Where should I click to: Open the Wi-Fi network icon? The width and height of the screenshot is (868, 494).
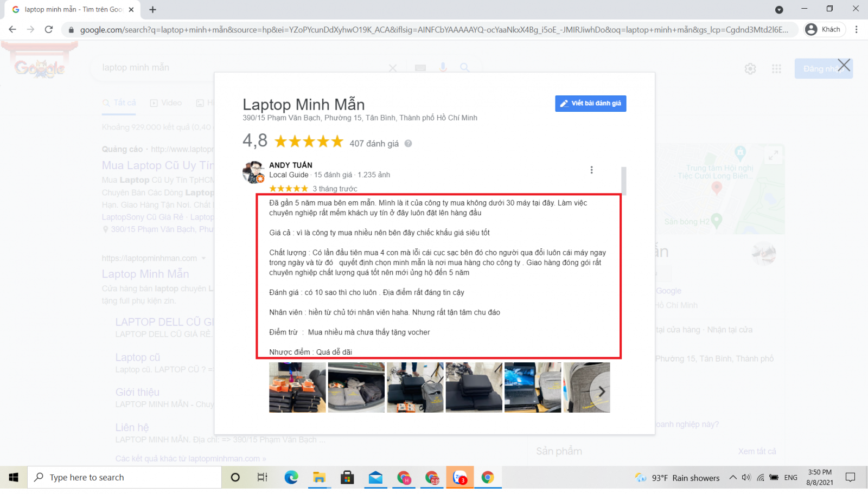pos(761,477)
